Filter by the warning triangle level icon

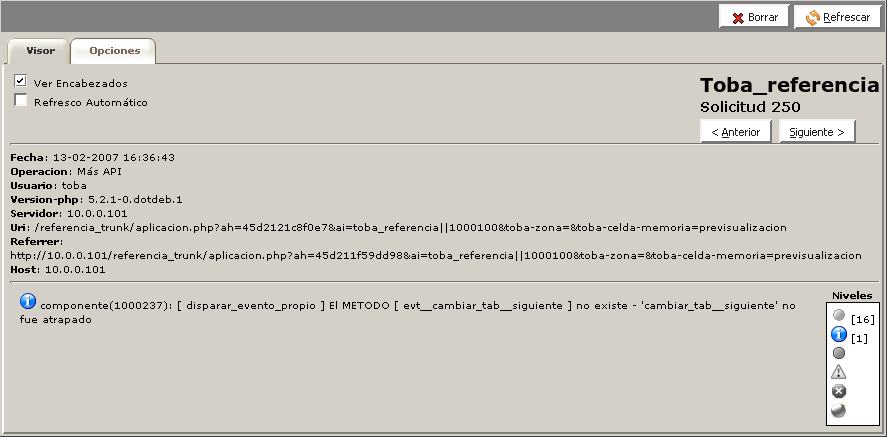(839, 371)
